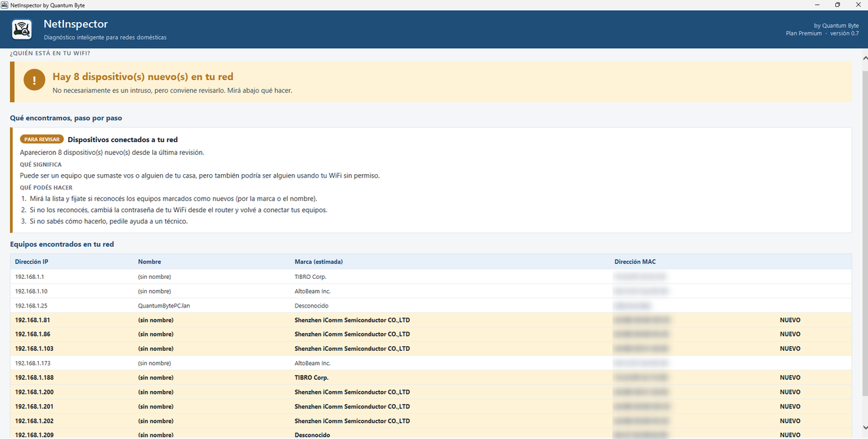
Task: Click the Dirección MAC column header
Action: 635,262
